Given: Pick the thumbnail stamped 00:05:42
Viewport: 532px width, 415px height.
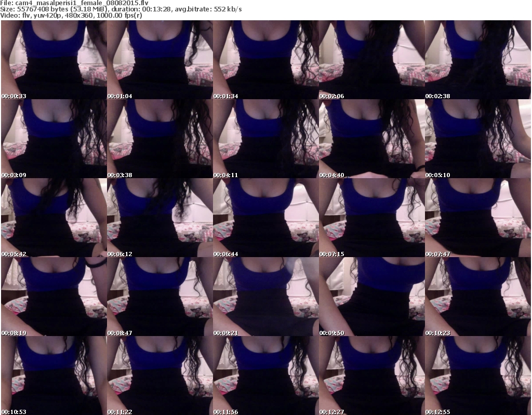Looking at the screenshot, I should [54, 218].
